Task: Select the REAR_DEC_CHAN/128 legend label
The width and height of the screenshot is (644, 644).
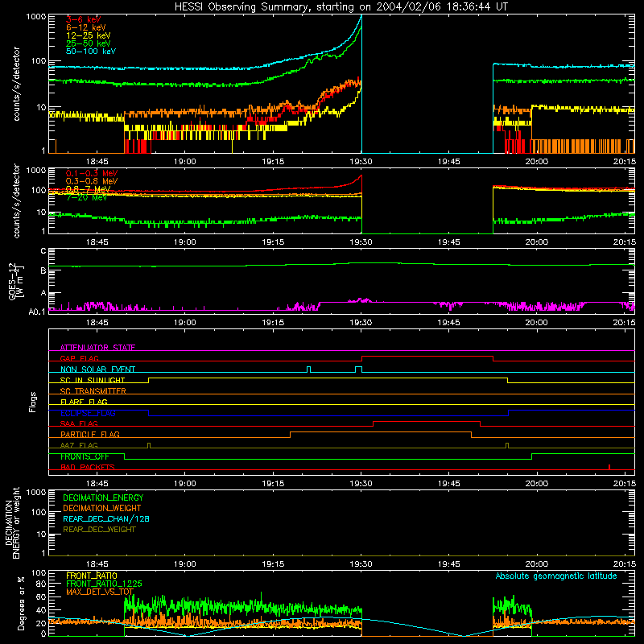Action: point(106,518)
